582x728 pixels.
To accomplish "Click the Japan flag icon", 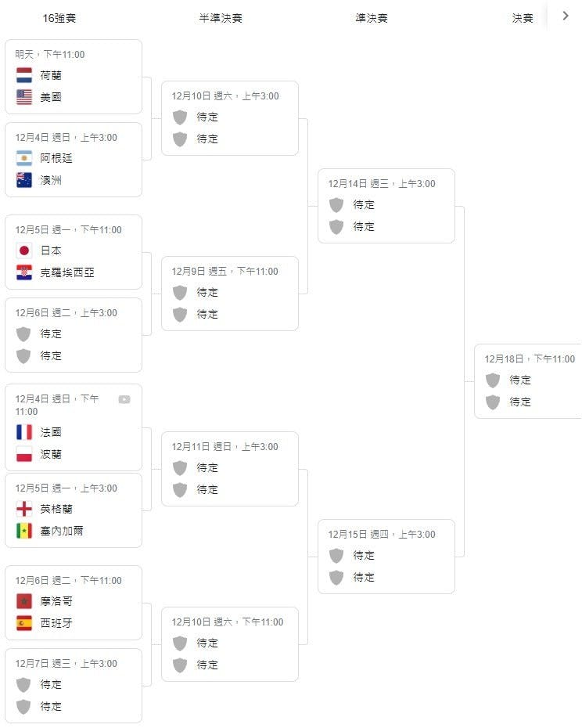I will point(24,250).
